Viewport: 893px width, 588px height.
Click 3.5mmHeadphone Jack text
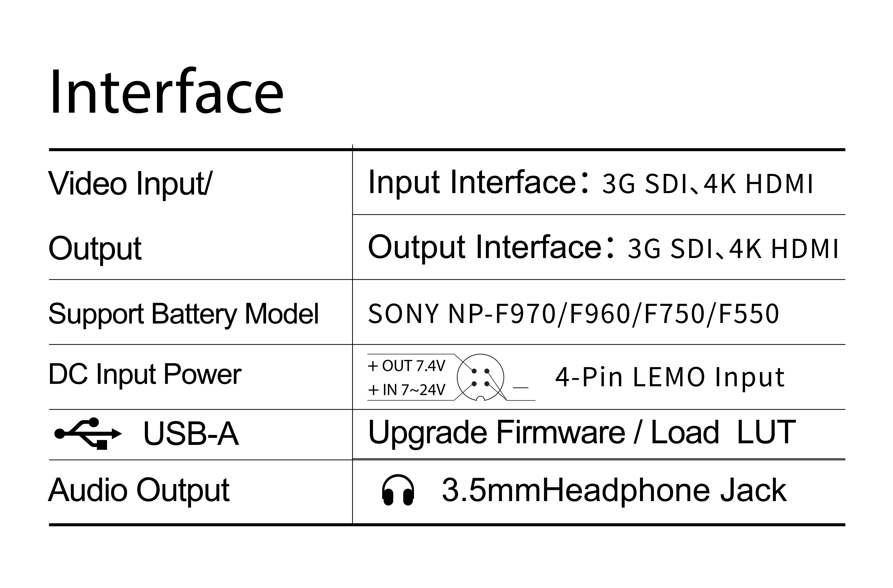[614, 490]
